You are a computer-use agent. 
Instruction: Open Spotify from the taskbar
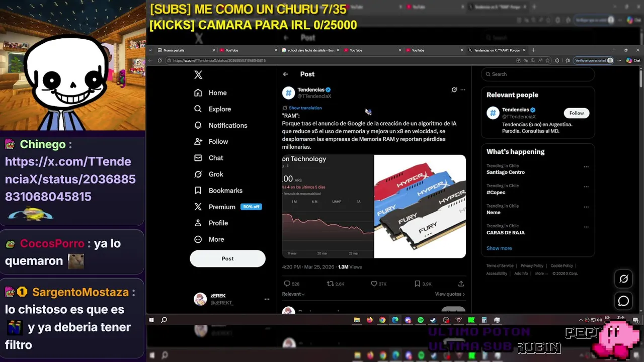click(x=421, y=320)
